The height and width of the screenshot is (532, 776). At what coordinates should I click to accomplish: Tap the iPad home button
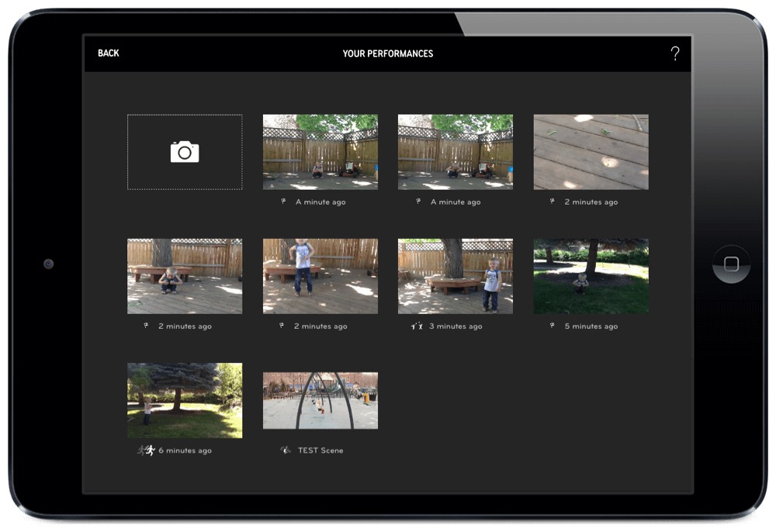click(731, 264)
